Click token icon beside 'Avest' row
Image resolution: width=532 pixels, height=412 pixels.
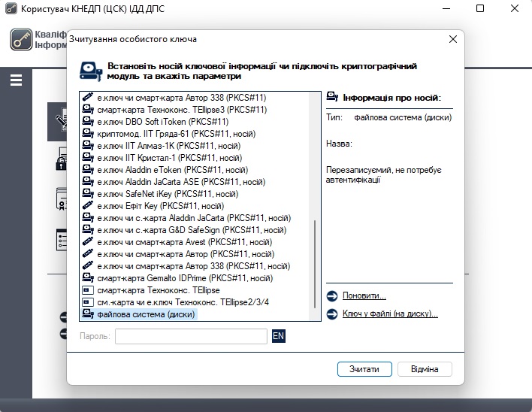(88, 241)
